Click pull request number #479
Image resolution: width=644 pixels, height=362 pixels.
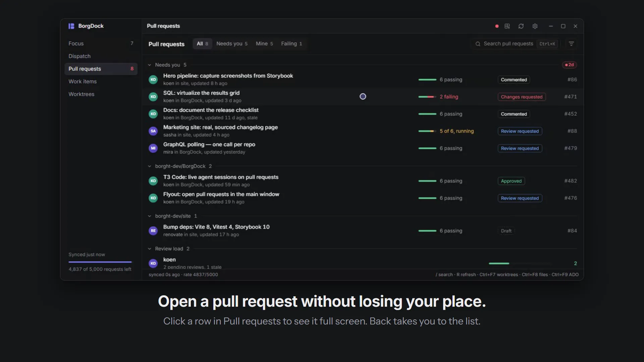coord(571,148)
